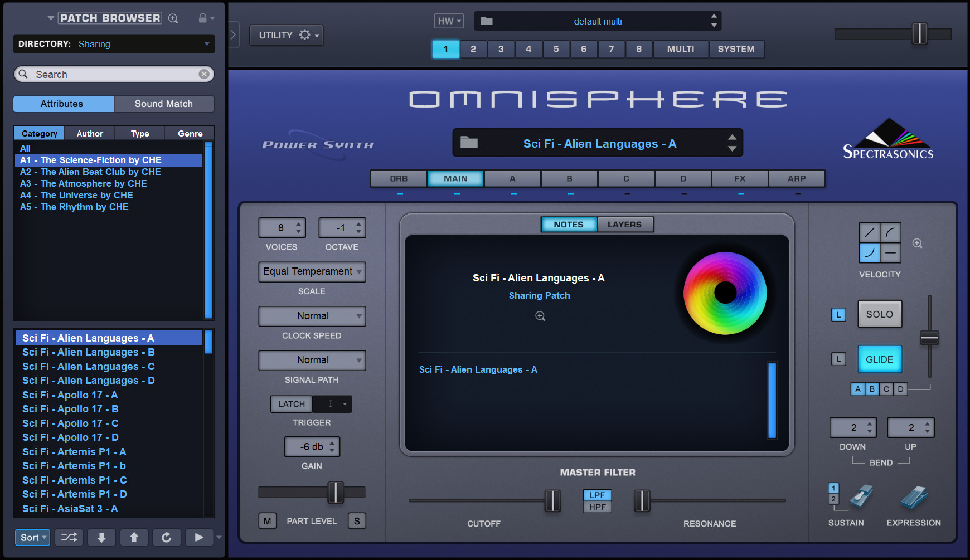
Task: Clear the Search field with the X icon
Action: pyautogui.click(x=204, y=74)
